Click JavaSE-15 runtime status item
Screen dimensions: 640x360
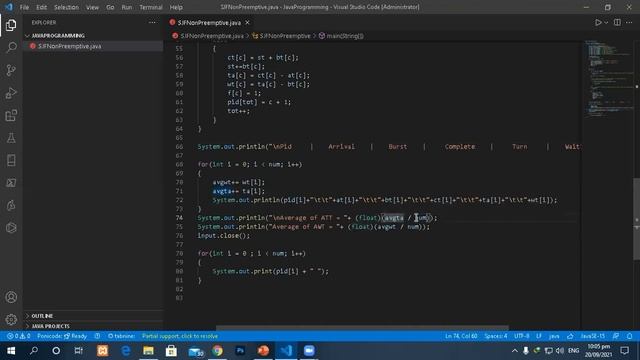point(592,336)
